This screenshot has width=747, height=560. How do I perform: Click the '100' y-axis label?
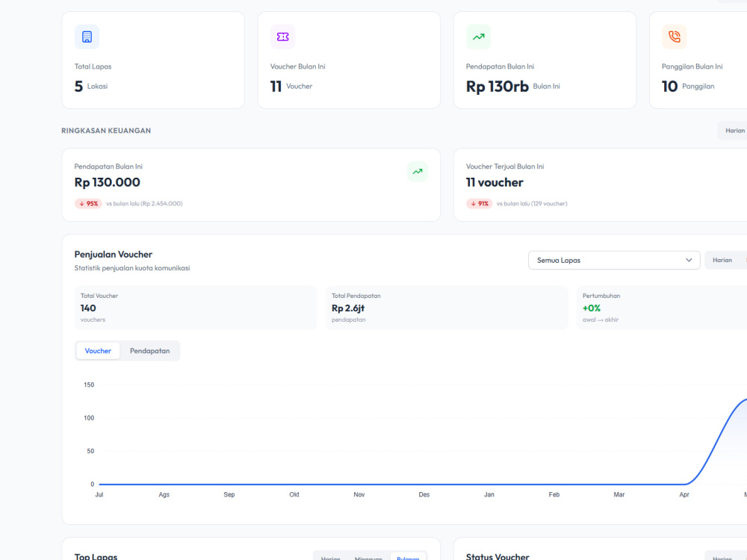89,418
